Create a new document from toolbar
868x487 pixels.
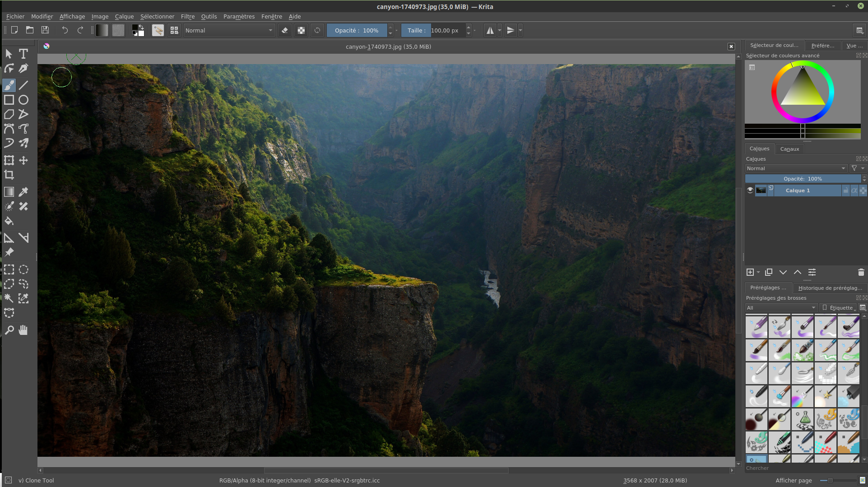pos(14,30)
